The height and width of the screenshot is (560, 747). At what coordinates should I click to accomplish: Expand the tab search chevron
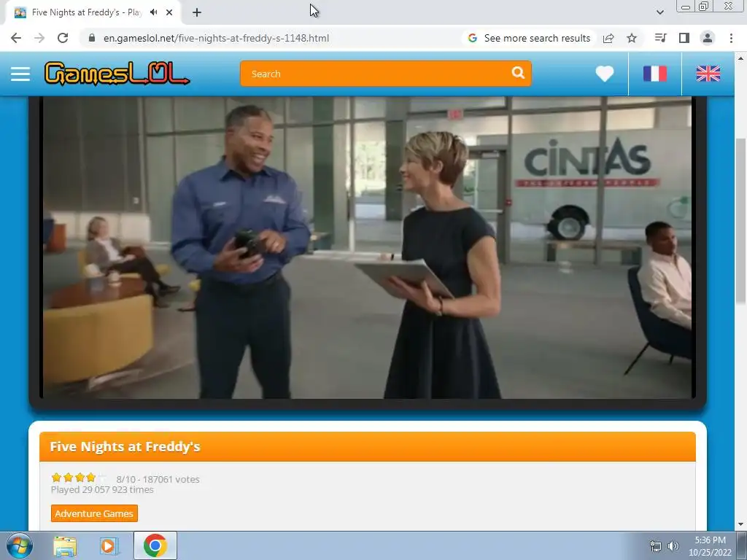click(659, 12)
